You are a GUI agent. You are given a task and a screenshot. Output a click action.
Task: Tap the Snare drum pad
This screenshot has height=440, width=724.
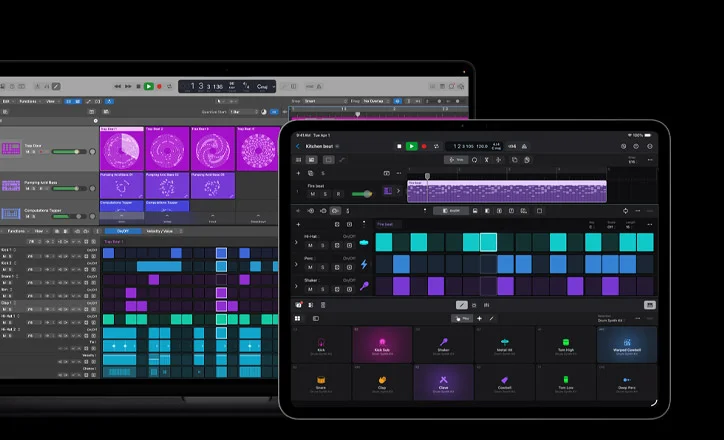coord(321,382)
